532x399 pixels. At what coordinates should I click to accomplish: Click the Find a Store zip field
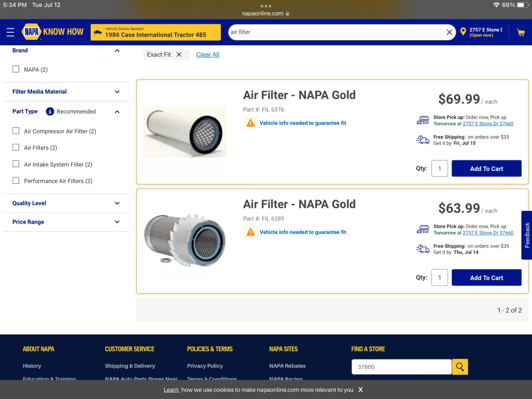click(401, 367)
